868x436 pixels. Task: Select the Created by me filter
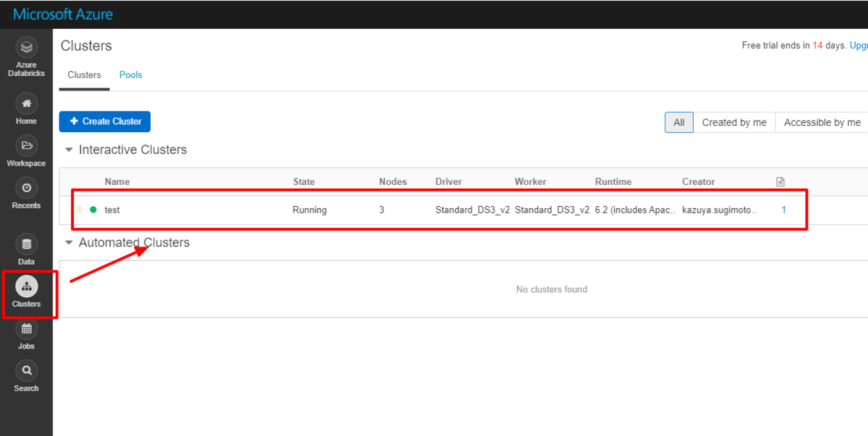click(734, 122)
